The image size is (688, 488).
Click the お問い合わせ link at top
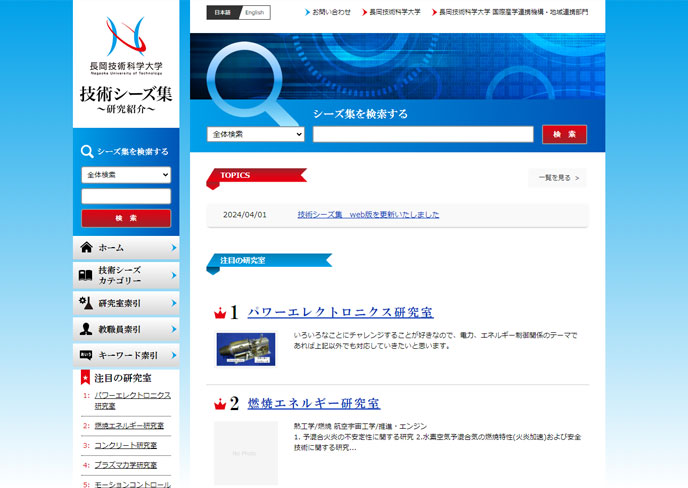click(328, 12)
